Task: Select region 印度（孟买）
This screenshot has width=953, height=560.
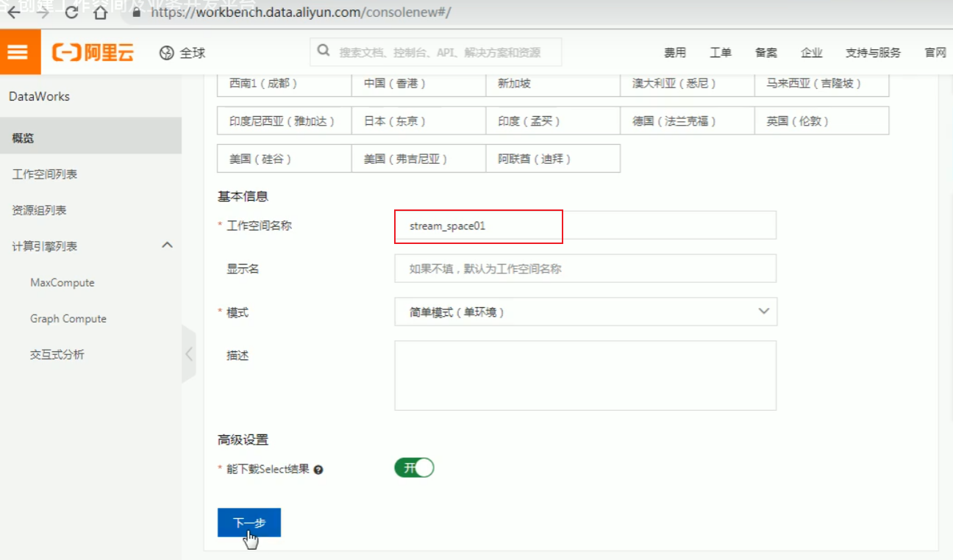Action: click(x=553, y=121)
